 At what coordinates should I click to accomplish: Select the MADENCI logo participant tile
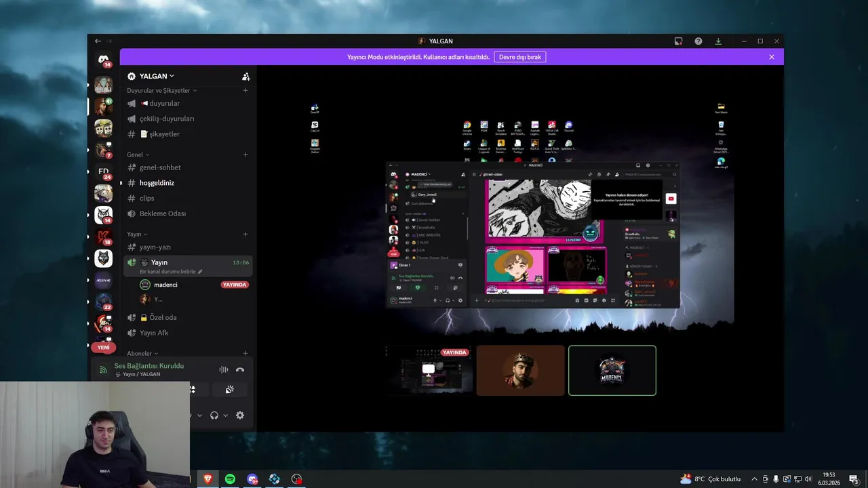(x=612, y=370)
